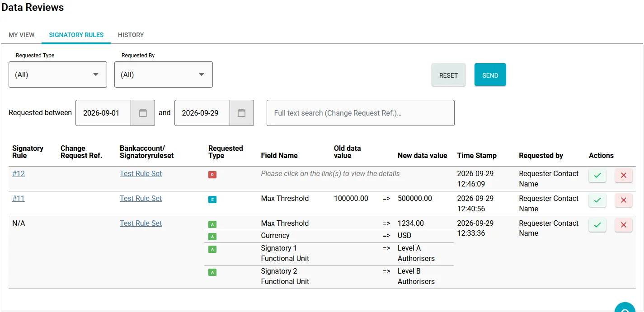Click the green A badge beside Signatory 1 Functional Unit
This screenshot has height=312, width=644.
coord(212,249)
